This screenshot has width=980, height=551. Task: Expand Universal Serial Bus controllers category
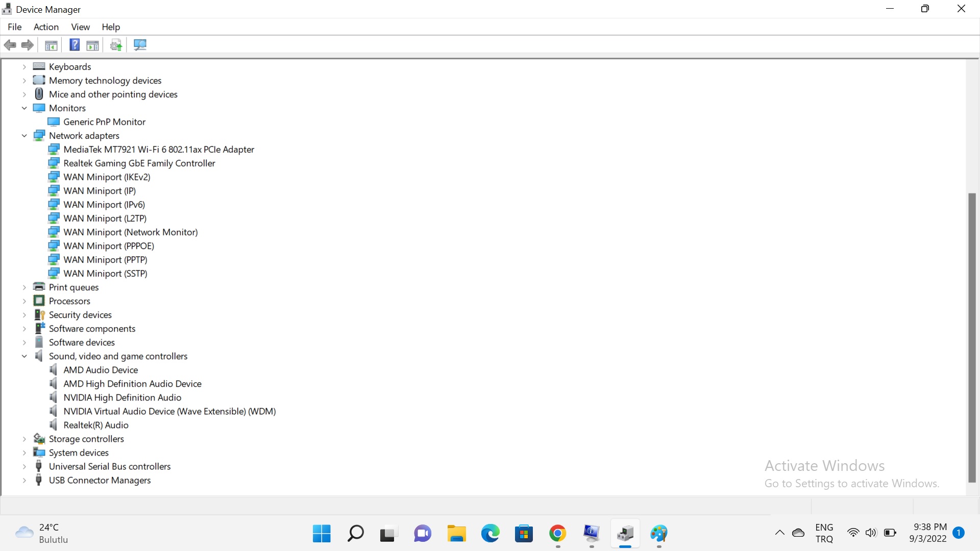(24, 466)
